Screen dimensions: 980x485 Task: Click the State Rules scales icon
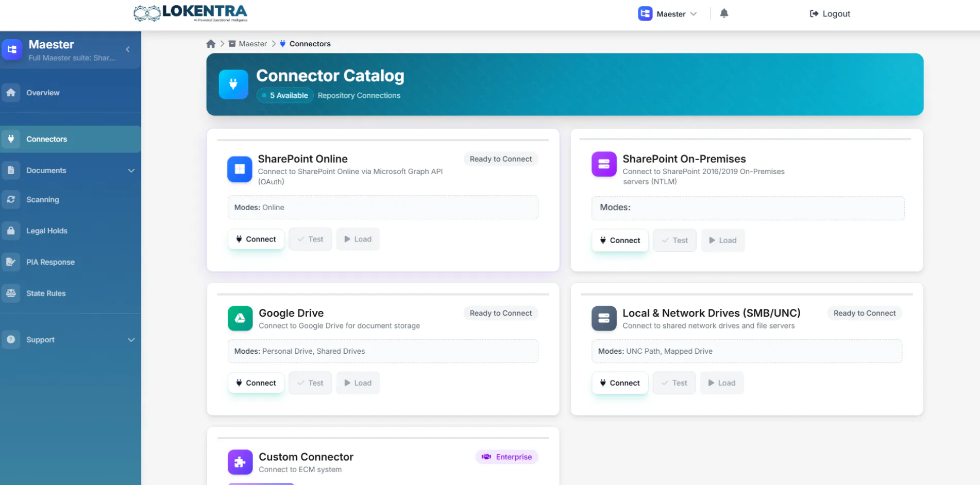[x=11, y=293]
